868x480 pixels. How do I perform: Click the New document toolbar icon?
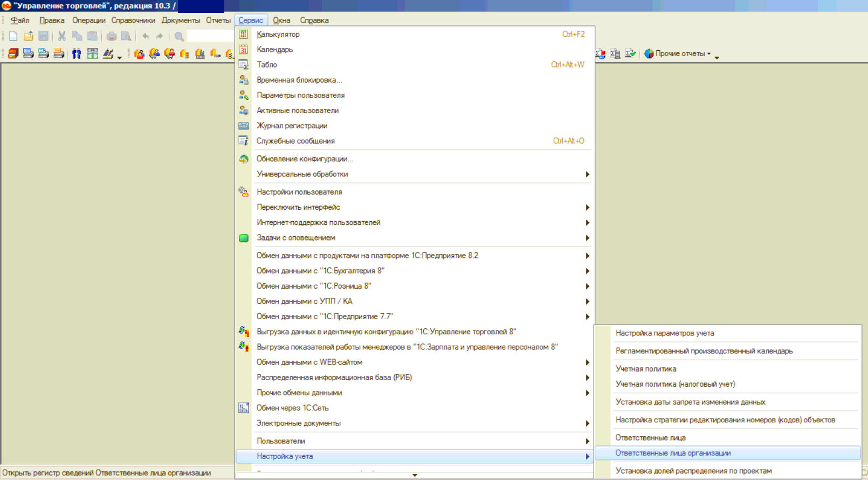(x=13, y=36)
